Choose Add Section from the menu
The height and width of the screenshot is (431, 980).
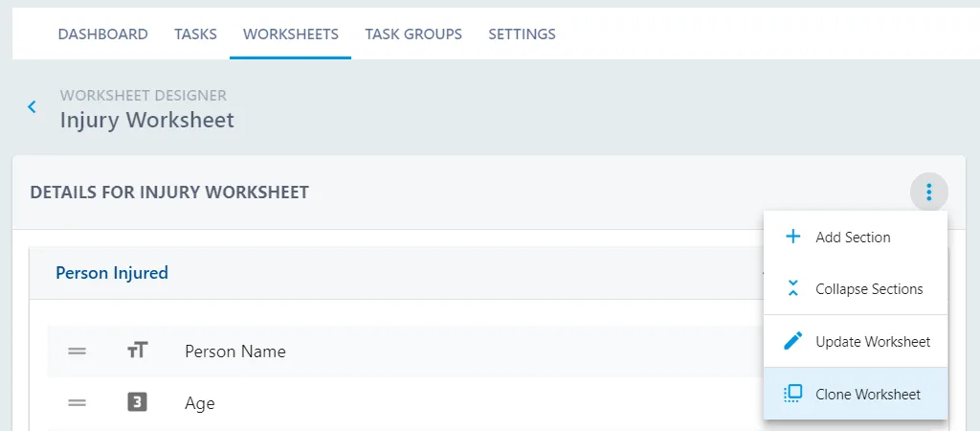click(x=856, y=238)
